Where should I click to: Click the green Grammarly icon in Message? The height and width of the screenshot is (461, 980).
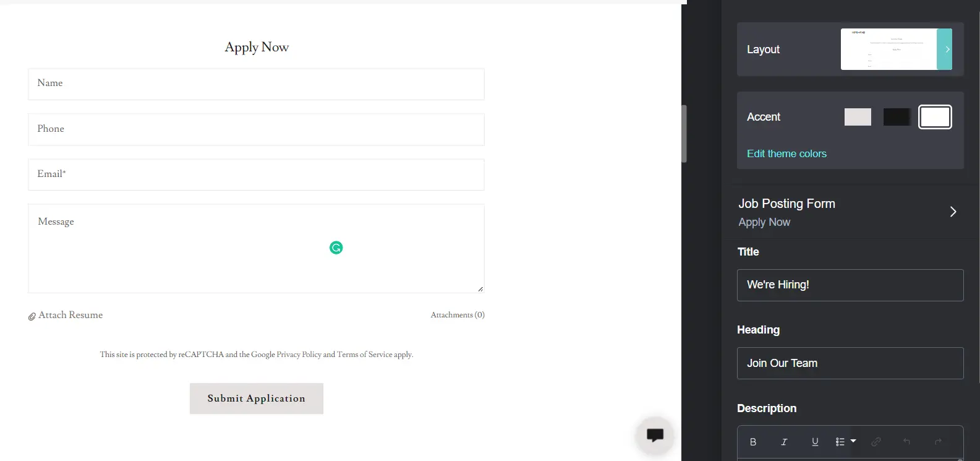pyautogui.click(x=336, y=248)
